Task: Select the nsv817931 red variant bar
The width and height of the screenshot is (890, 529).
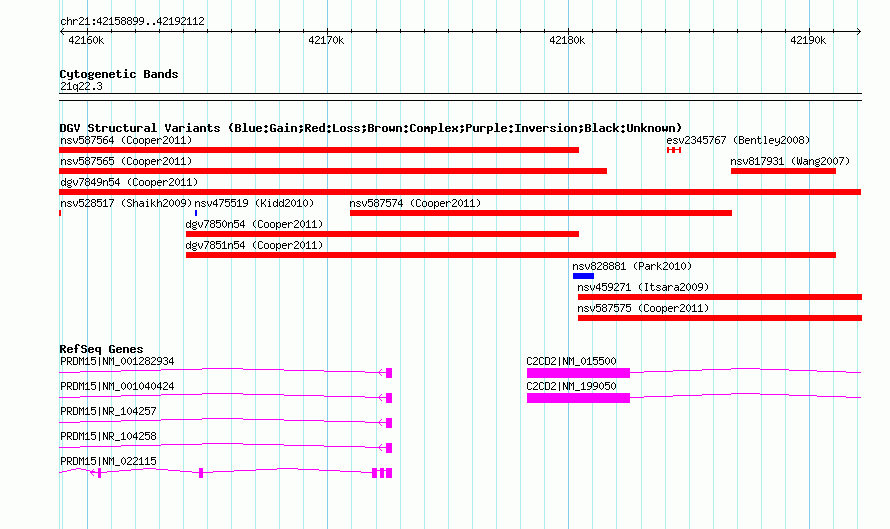Action: (783, 171)
